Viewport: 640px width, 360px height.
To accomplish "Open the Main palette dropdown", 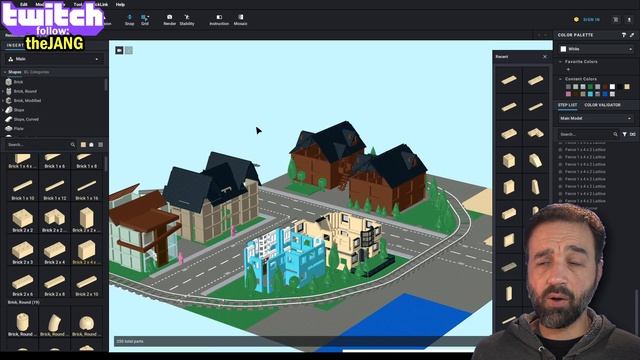I will pos(54,59).
